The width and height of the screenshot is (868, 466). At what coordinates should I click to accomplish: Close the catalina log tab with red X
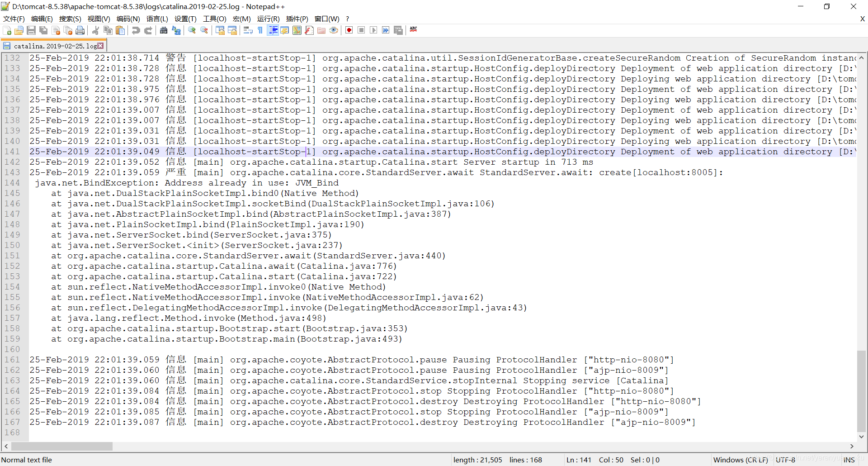click(101, 46)
